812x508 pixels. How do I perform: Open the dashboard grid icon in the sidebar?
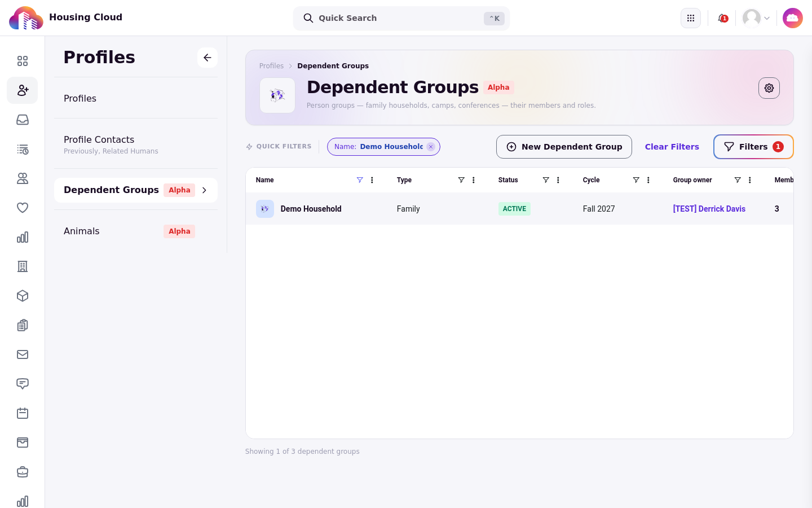tap(23, 61)
